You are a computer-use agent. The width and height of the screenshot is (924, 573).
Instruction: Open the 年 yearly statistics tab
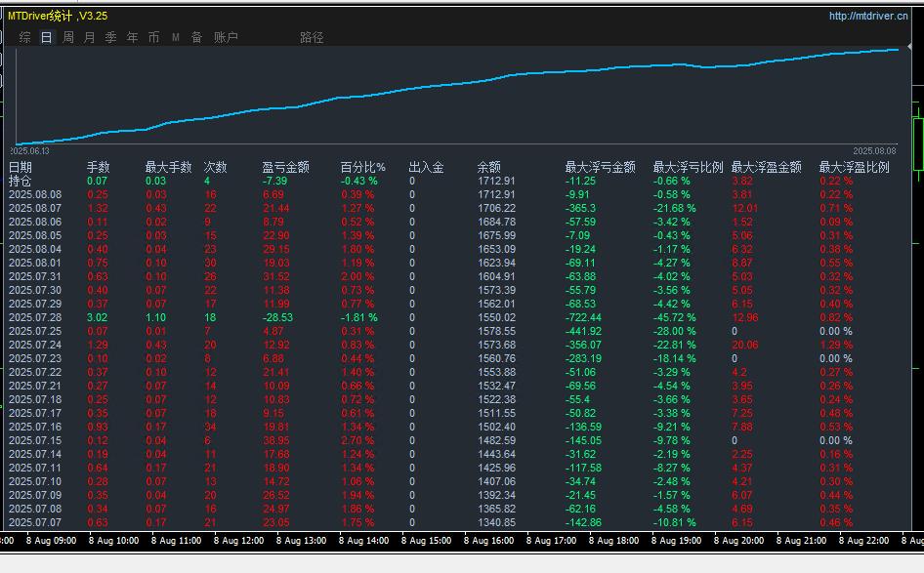click(133, 37)
